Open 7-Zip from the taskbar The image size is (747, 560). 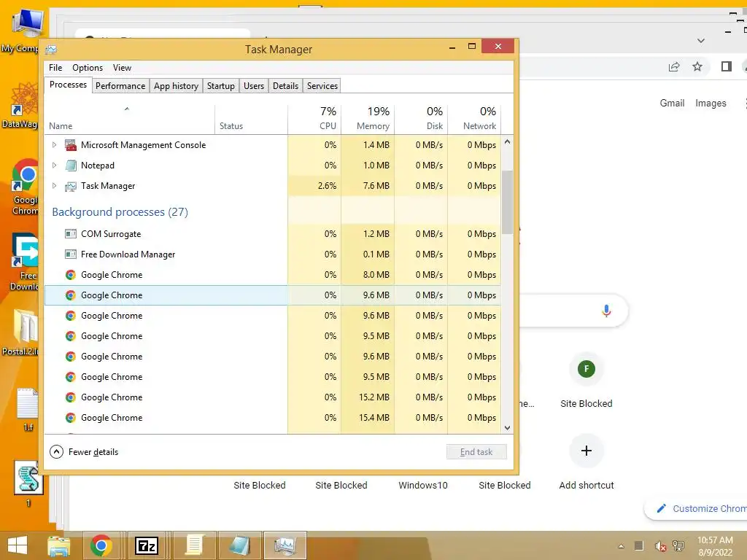point(146,545)
